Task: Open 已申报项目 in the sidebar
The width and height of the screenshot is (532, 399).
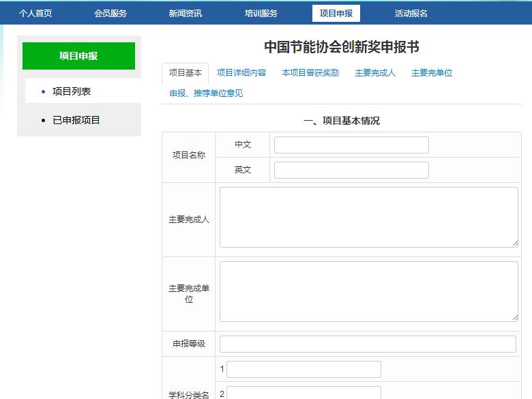Action: (76, 120)
